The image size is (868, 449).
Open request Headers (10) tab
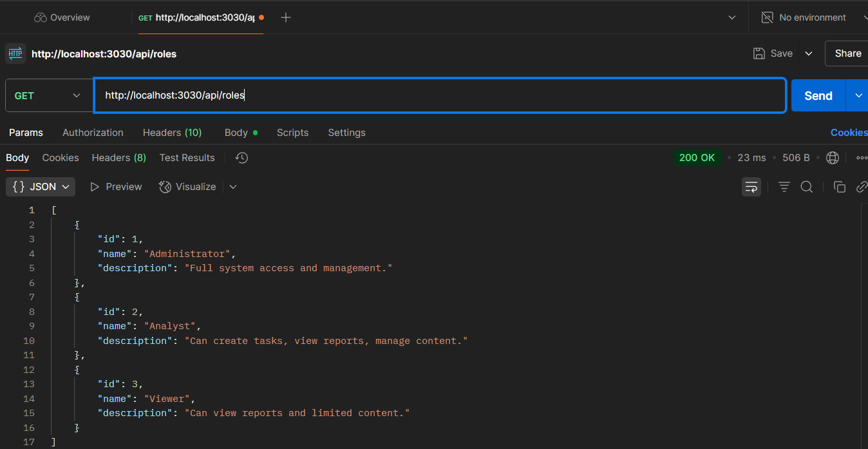172,132
